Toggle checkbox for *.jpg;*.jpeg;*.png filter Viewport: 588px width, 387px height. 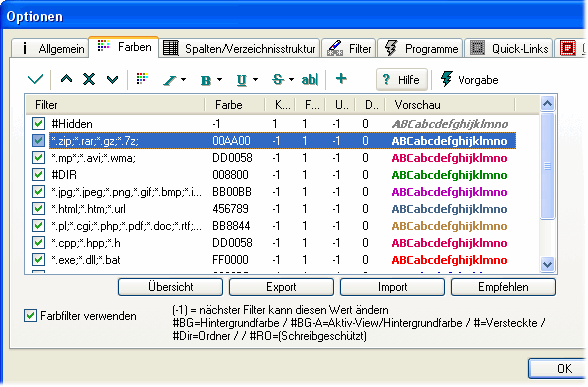tap(38, 192)
